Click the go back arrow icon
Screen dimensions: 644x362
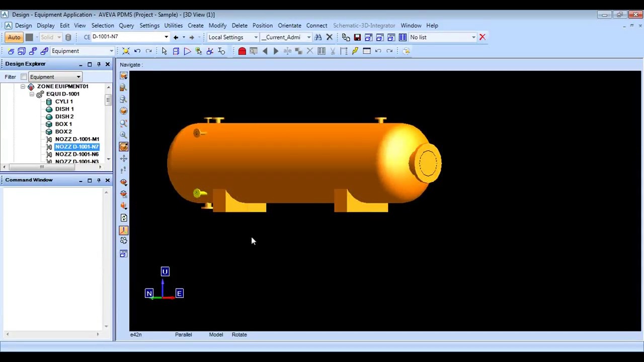coord(176,37)
